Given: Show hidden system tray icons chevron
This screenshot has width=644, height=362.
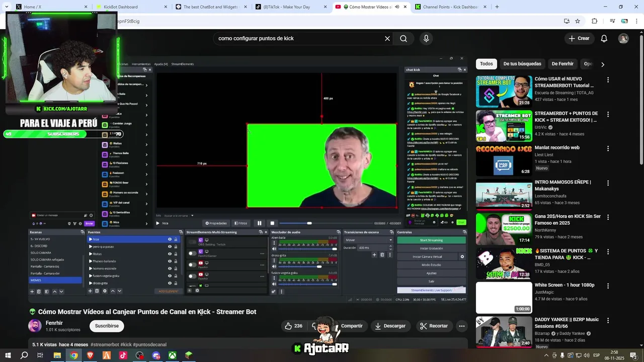Looking at the screenshot, I should 546,355.
